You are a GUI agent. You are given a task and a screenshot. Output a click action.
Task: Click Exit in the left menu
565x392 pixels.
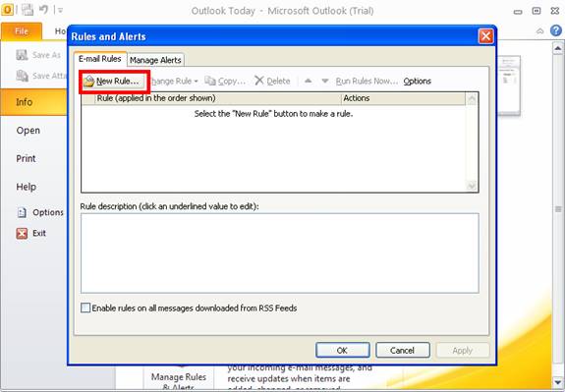click(31, 233)
